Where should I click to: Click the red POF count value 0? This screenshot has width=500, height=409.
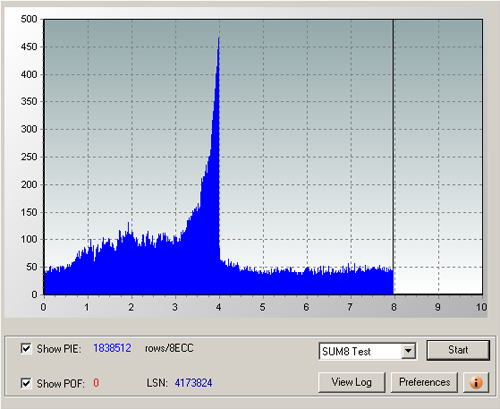pyautogui.click(x=96, y=383)
